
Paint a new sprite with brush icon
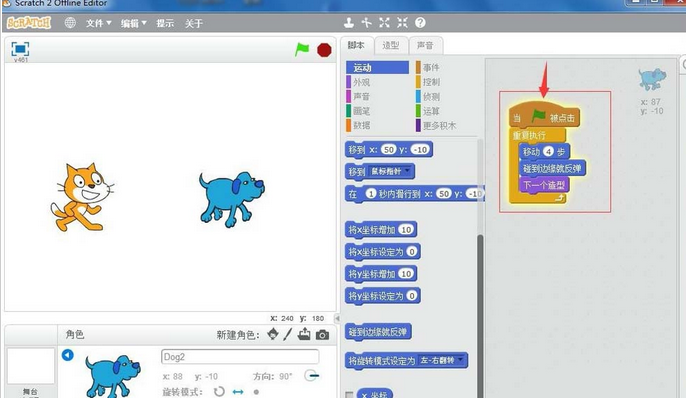[x=287, y=335]
